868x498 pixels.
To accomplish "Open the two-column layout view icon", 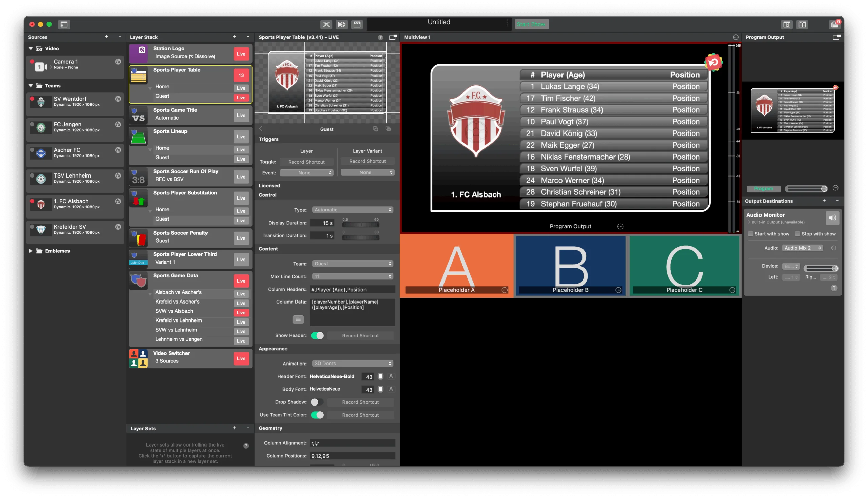I will [x=787, y=24].
